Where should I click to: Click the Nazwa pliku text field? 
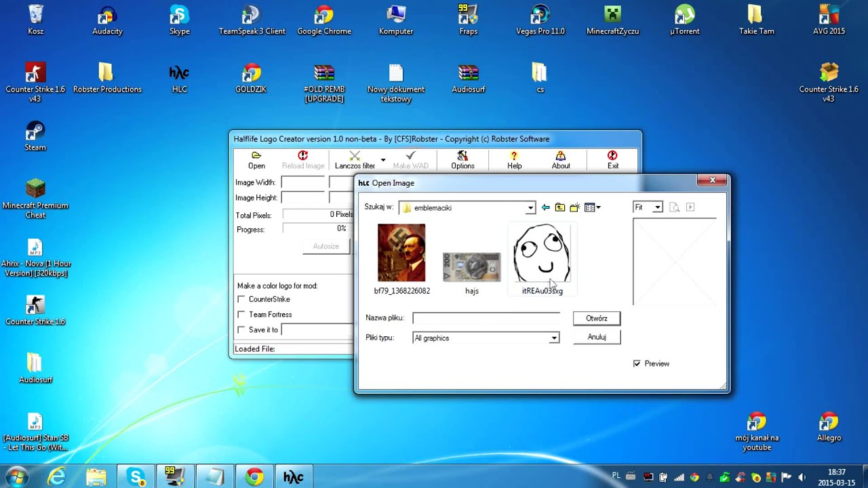point(486,318)
